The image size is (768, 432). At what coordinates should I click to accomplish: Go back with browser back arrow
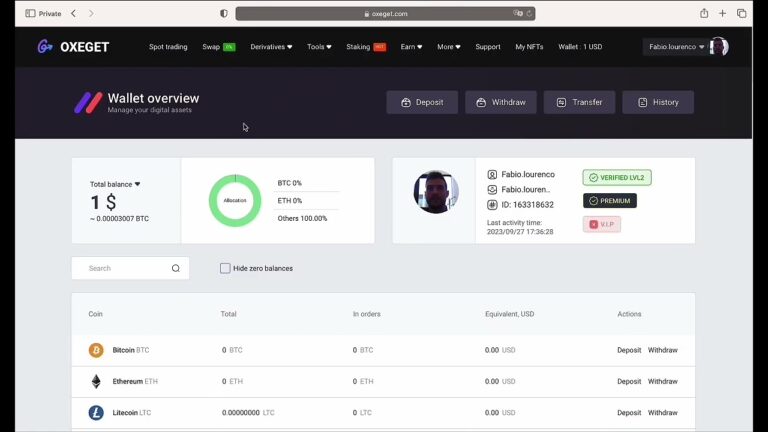[x=73, y=13]
